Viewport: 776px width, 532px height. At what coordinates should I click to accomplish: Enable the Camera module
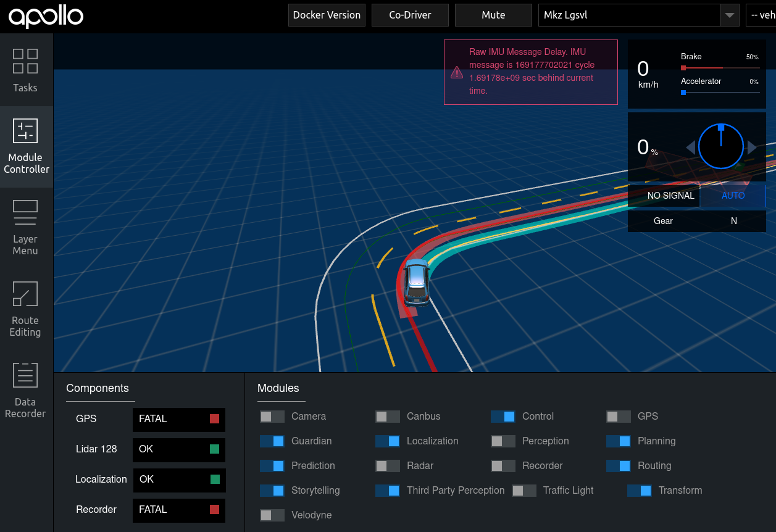(272, 417)
